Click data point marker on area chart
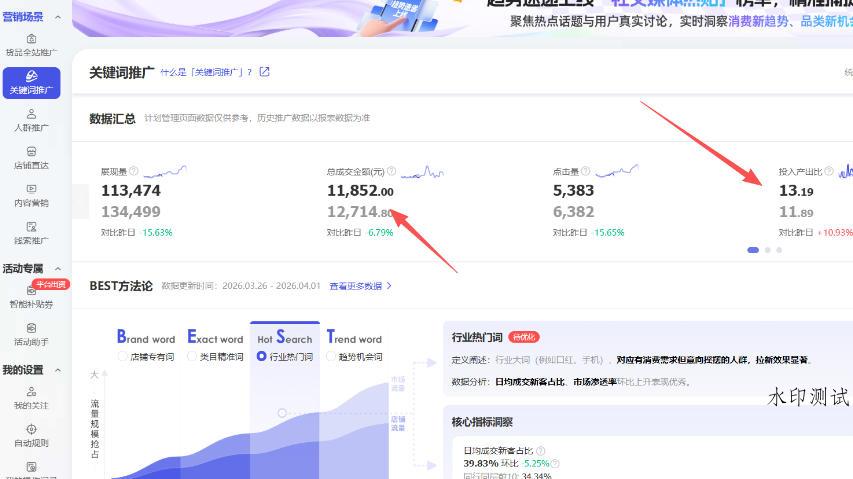The image size is (853, 479). tap(282, 413)
